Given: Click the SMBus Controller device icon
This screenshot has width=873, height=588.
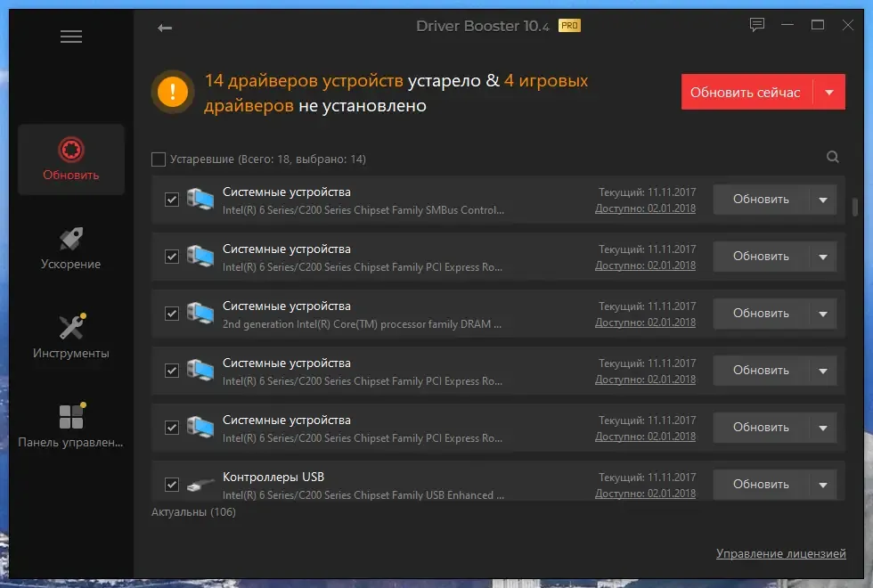Looking at the screenshot, I should [200, 200].
